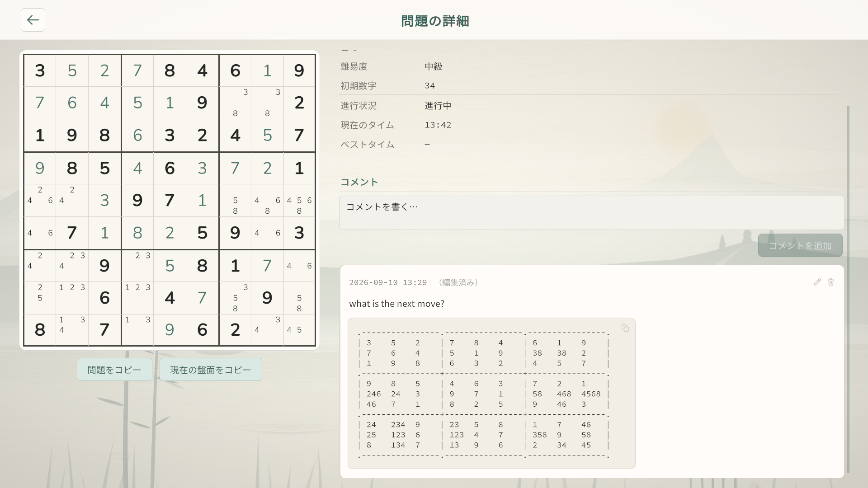Select the center cell showing 7 in row 5
This screenshot has height=488, width=868.
pos(170,200)
